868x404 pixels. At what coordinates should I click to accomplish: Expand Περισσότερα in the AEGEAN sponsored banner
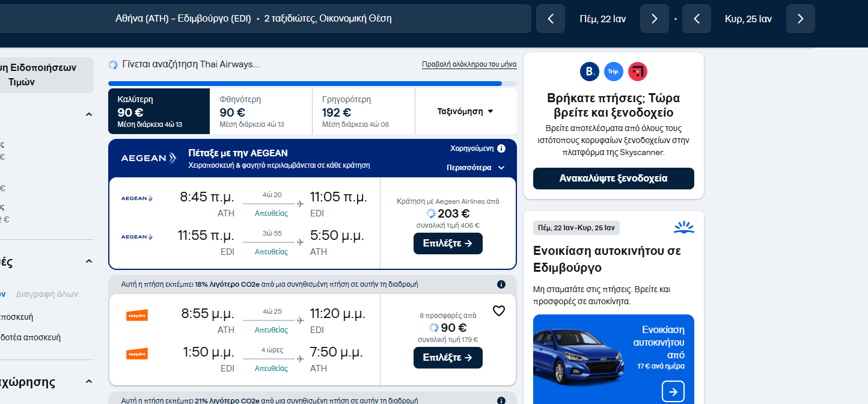click(x=475, y=168)
